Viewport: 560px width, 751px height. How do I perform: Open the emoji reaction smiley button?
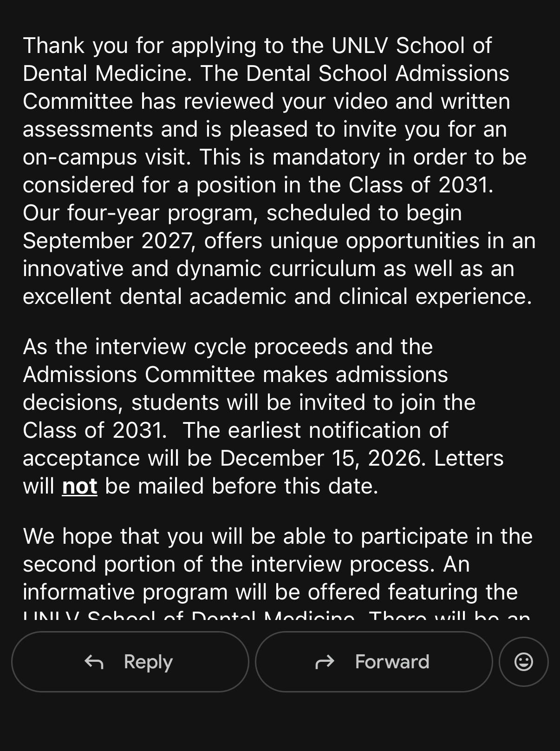[524, 661]
